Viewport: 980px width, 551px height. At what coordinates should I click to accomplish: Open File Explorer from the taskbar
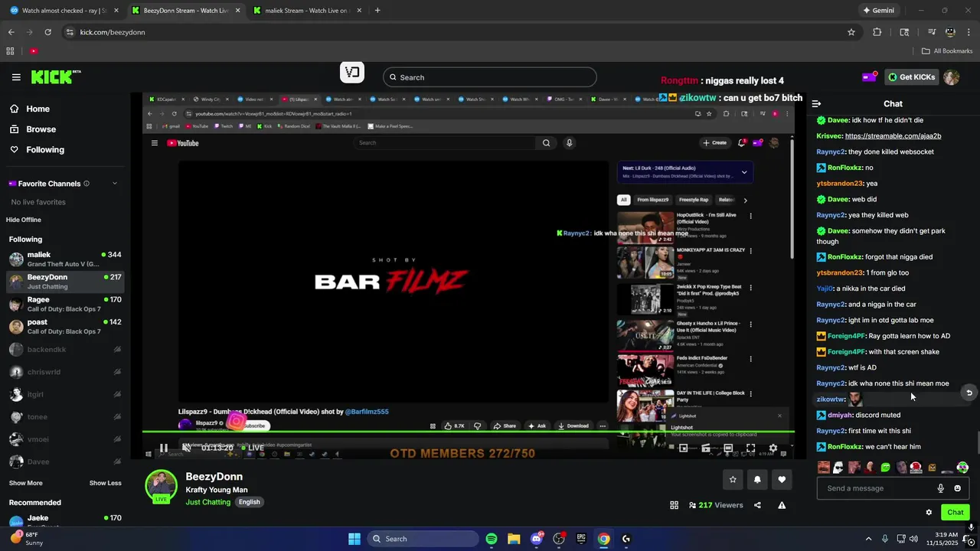pyautogui.click(x=514, y=539)
